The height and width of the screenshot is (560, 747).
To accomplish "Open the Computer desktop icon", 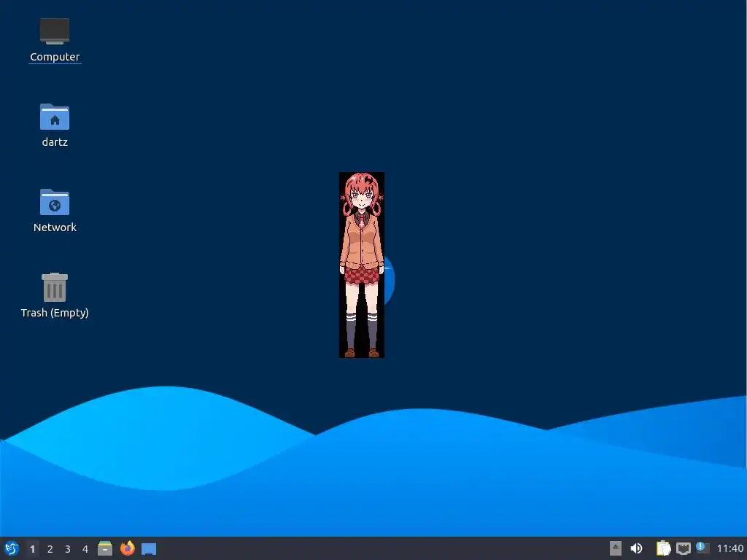I will click(54, 31).
